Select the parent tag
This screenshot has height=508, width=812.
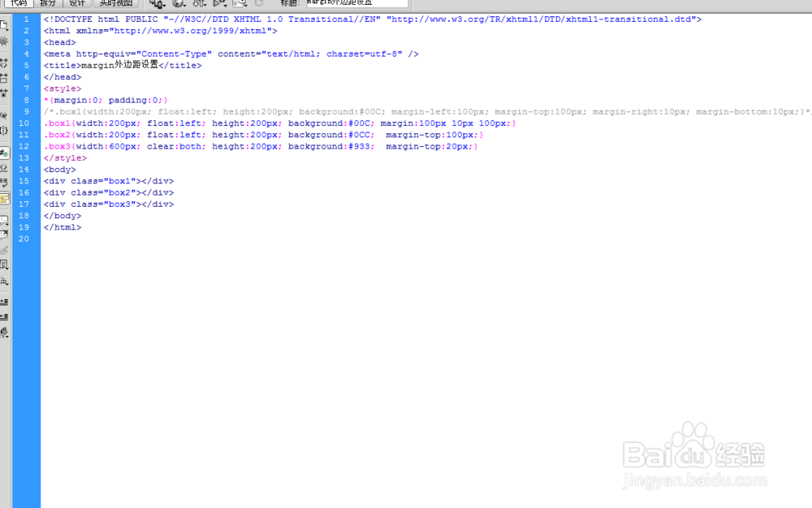[x=4, y=115]
